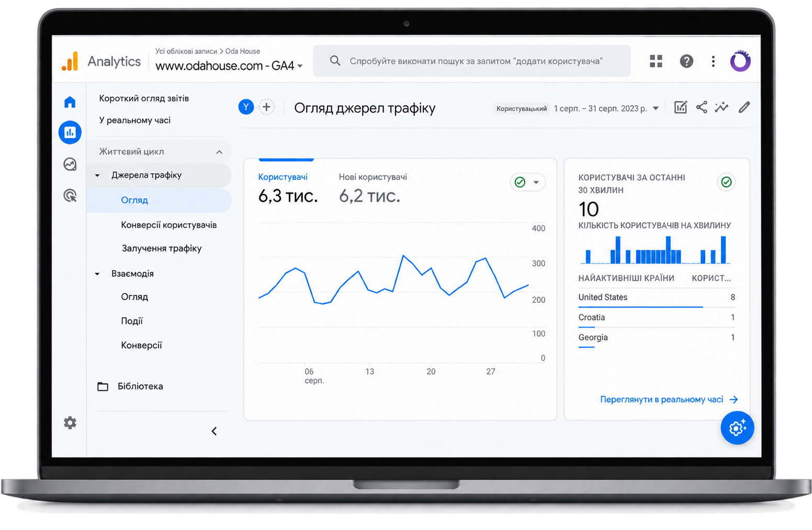Open the Insights sparkline icon
The image size is (812, 530).
pos(722,107)
